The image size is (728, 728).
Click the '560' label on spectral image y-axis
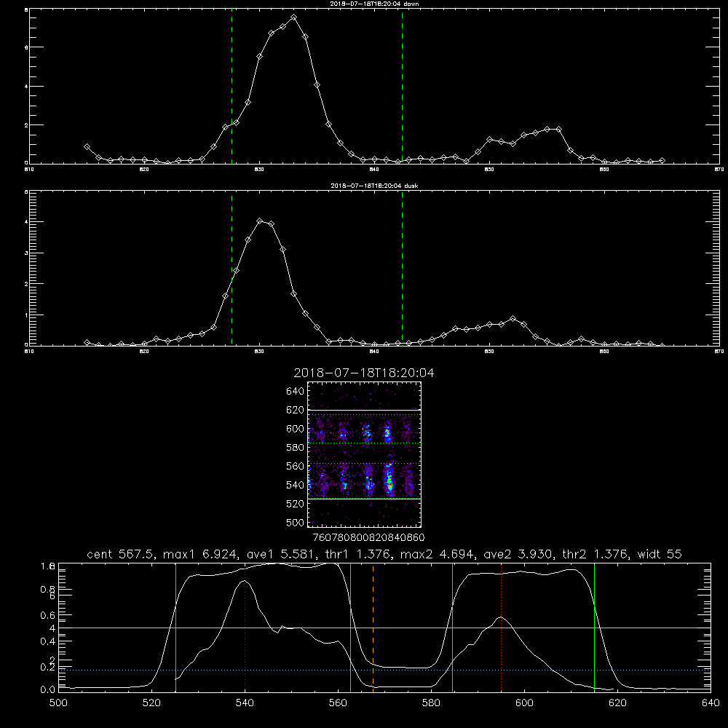tap(295, 466)
